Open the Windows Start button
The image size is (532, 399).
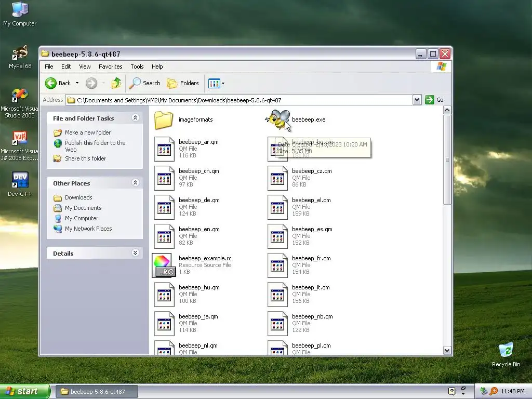coord(24,391)
